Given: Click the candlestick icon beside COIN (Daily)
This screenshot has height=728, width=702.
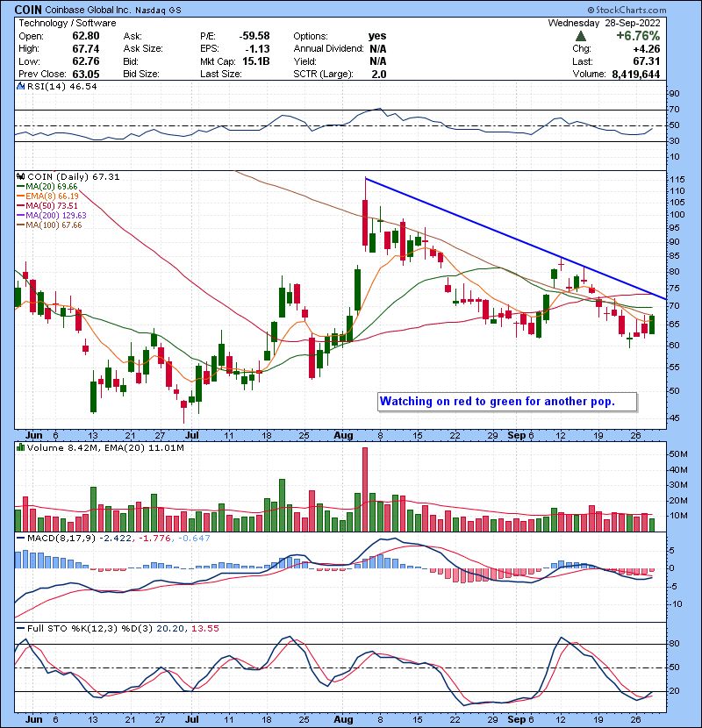Looking at the screenshot, I should [20, 176].
